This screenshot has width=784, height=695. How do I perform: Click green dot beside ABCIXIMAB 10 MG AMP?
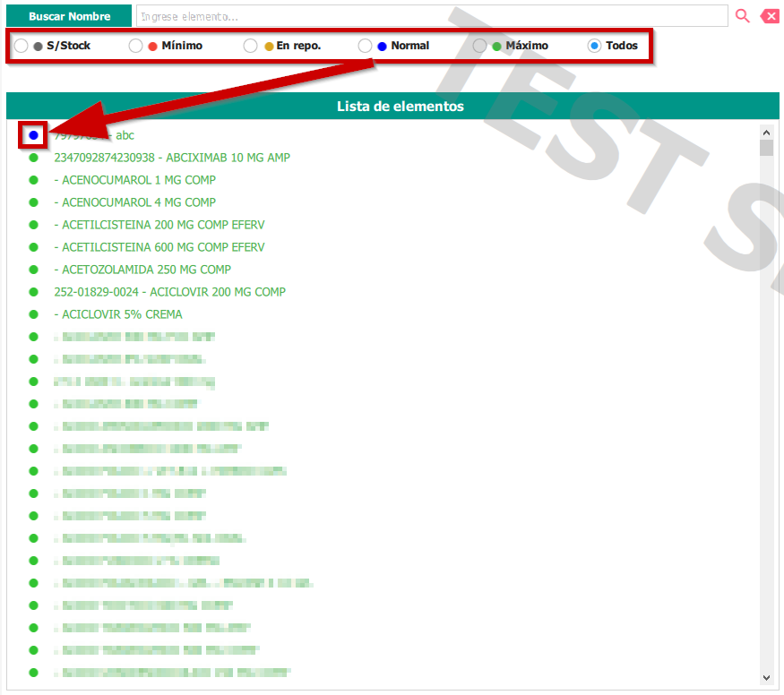[x=33, y=158]
